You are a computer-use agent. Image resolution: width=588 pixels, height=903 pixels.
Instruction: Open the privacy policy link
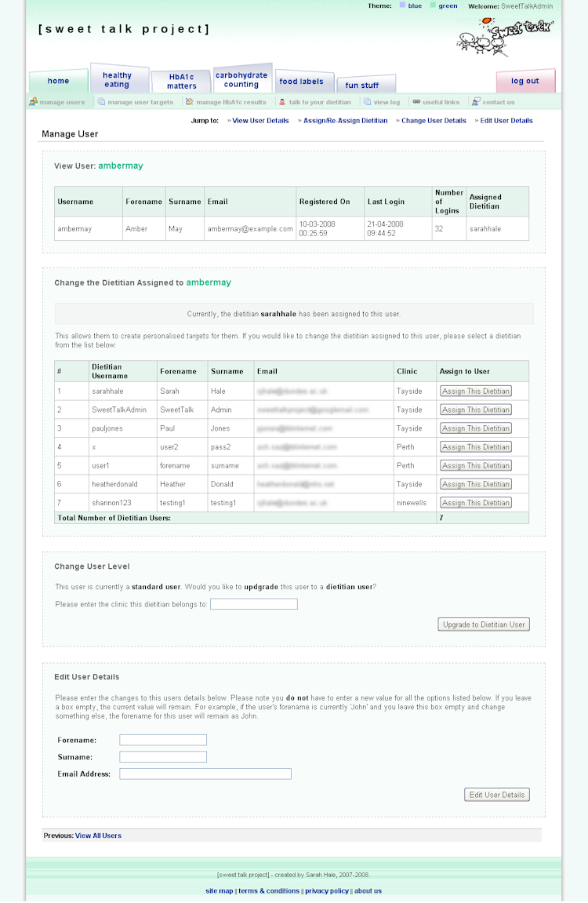[327, 891]
